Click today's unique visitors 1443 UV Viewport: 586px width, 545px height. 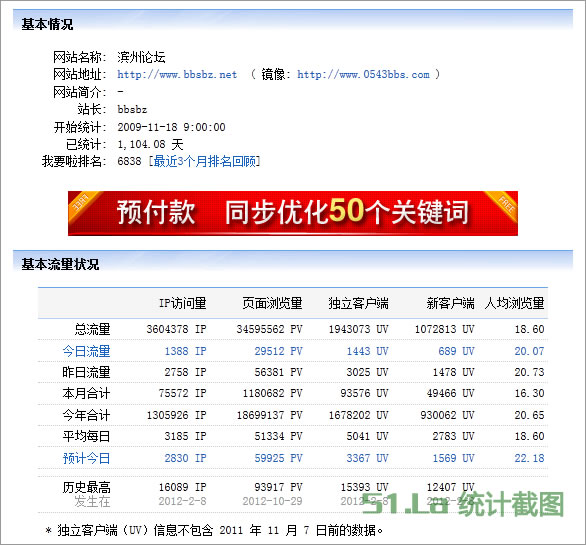(367, 351)
